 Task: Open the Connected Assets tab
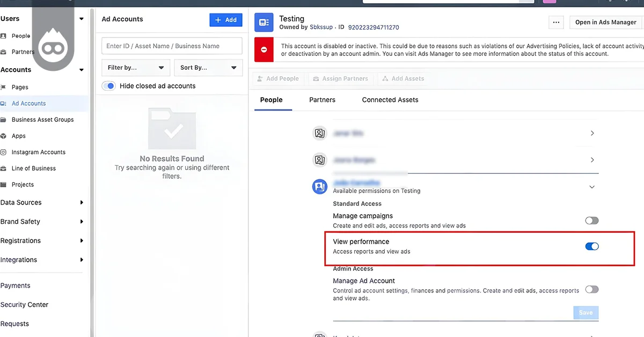point(390,100)
